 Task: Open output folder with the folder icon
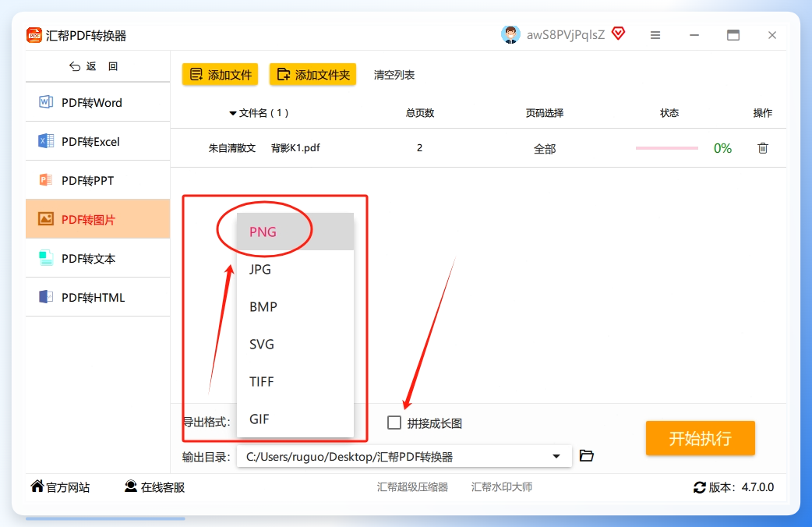586,455
